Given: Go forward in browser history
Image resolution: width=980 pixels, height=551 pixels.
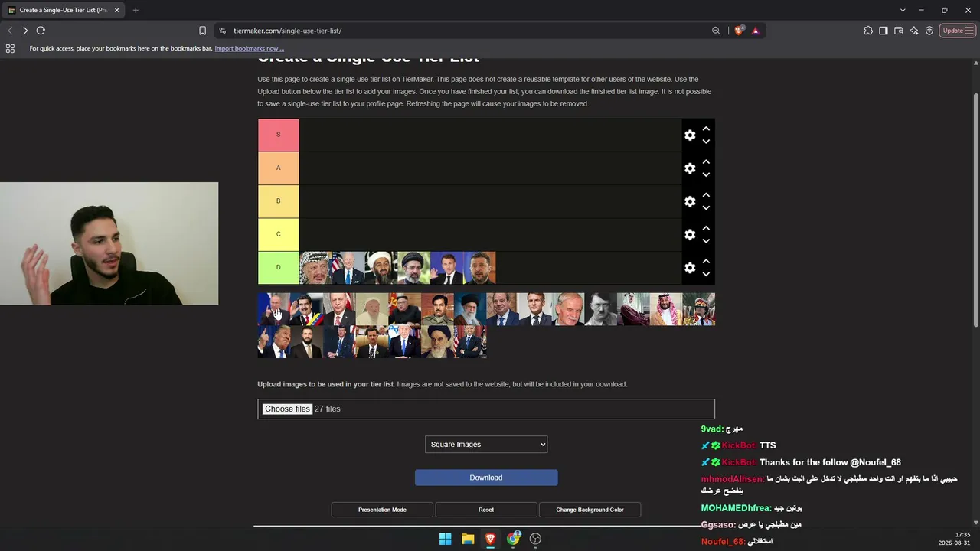Looking at the screenshot, I should [25, 31].
